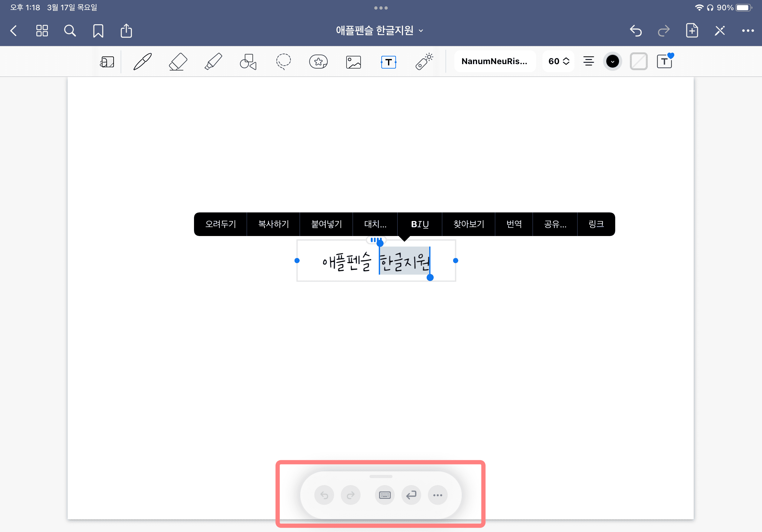This screenshot has width=762, height=532.
Task: Select the Eraser tool
Action: click(x=178, y=62)
